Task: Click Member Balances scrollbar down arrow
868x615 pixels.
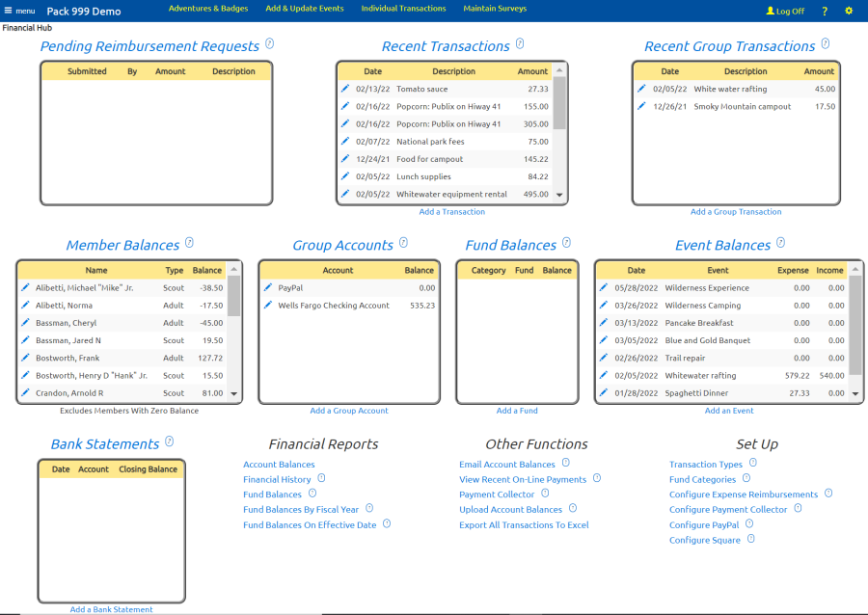Action: [x=233, y=394]
